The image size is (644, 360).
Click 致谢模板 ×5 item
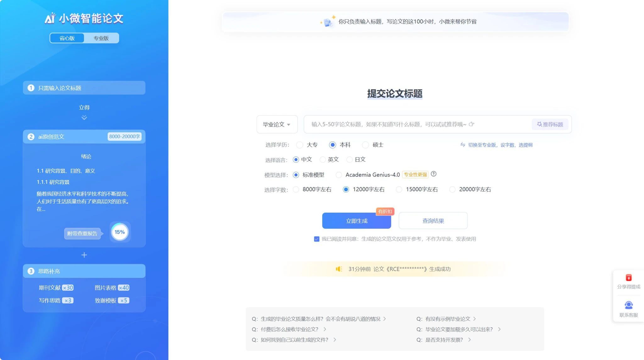(112, 301)
